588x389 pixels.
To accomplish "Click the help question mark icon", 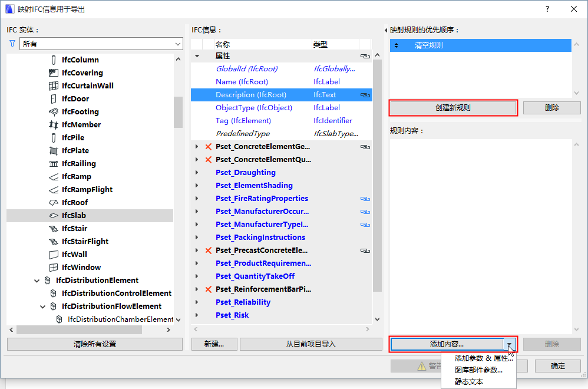I will 547,9.
